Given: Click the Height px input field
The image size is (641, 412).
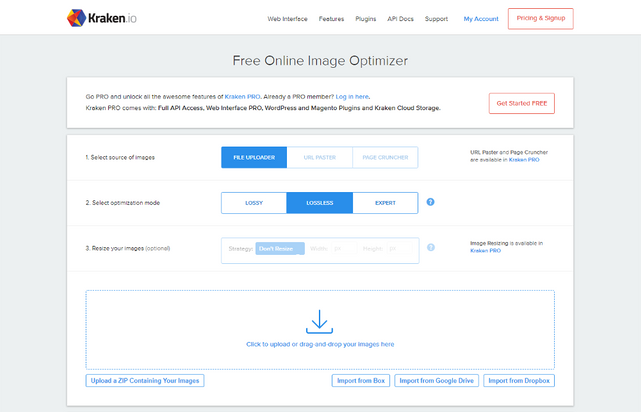Looking at the screenshot, I should [x=399, y=249].
